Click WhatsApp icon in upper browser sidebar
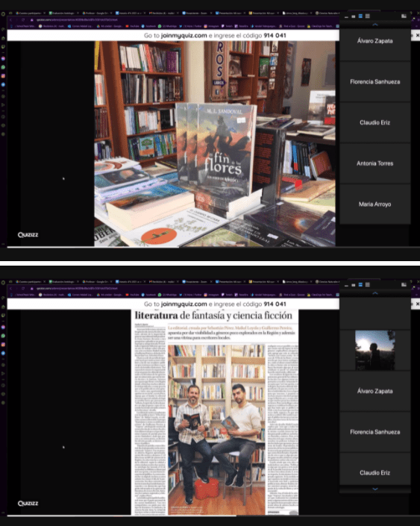 (x=3, y=67)
